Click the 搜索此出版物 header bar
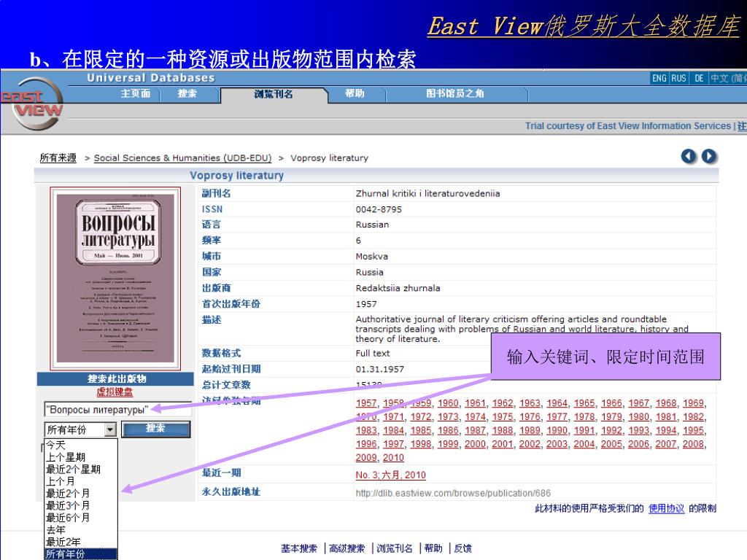Screen dimensions: 747x560 (115, 379)
